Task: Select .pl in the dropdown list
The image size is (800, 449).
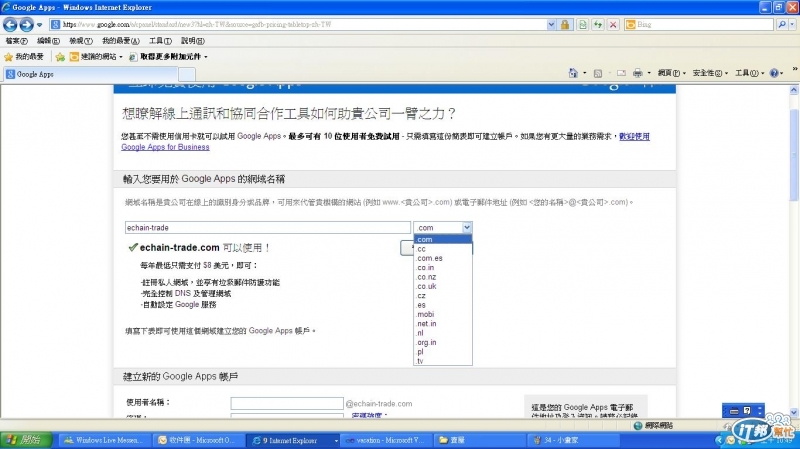Action: click(x=443, y=352)
